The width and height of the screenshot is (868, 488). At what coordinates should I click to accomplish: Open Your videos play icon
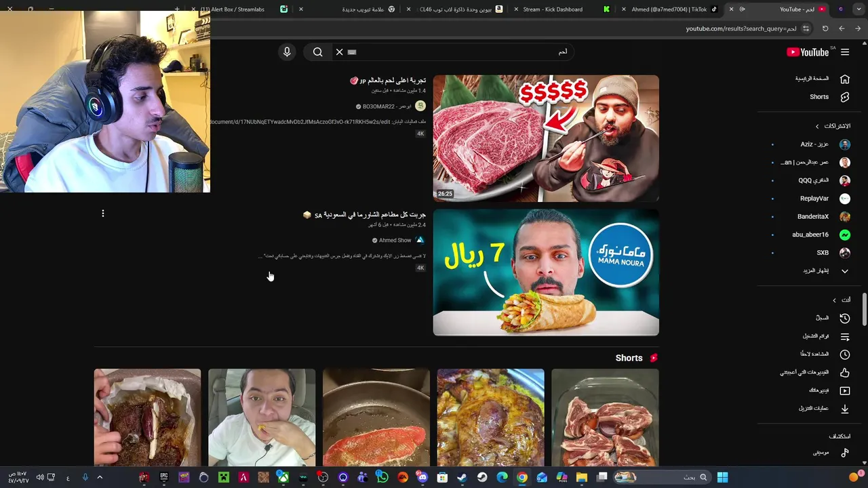(x=845, y=390)
